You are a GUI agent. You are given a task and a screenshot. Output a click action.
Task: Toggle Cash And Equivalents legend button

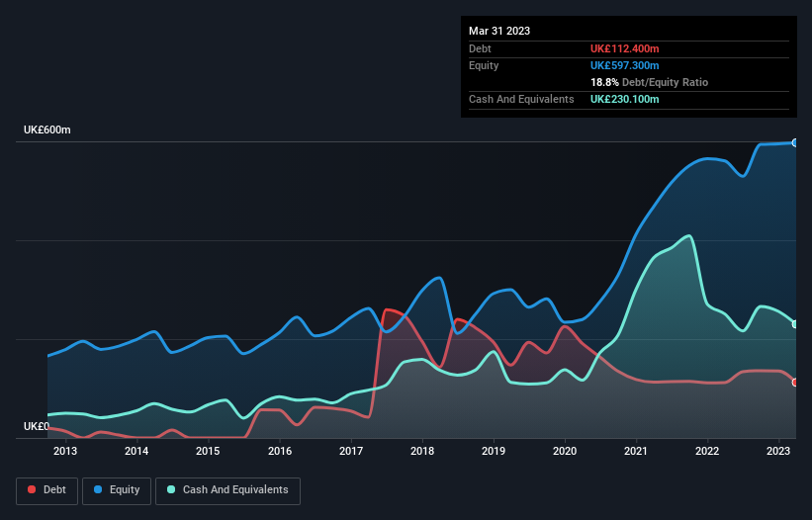pos(227,490)
